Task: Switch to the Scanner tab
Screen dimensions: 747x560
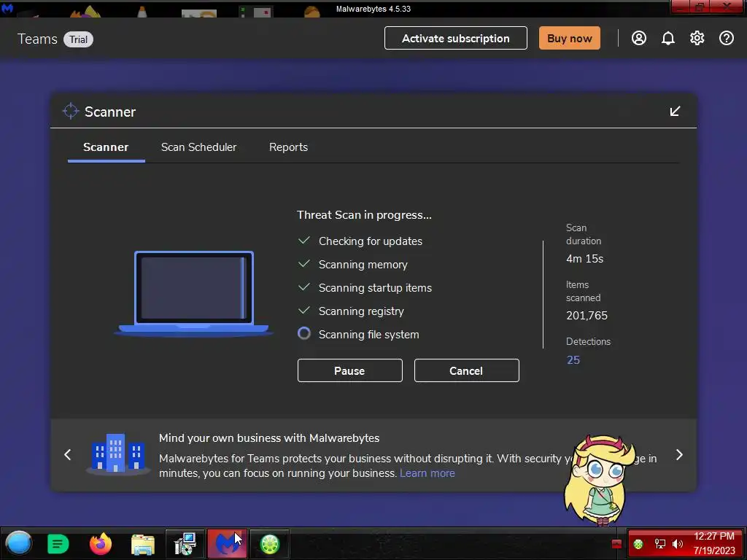Action: tap(106, 147)
